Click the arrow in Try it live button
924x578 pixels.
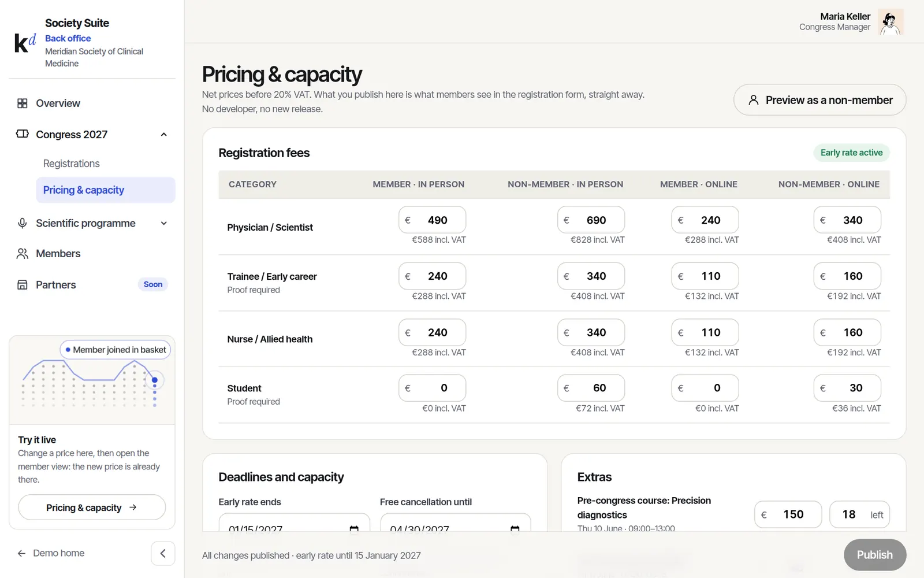point(133,507)
